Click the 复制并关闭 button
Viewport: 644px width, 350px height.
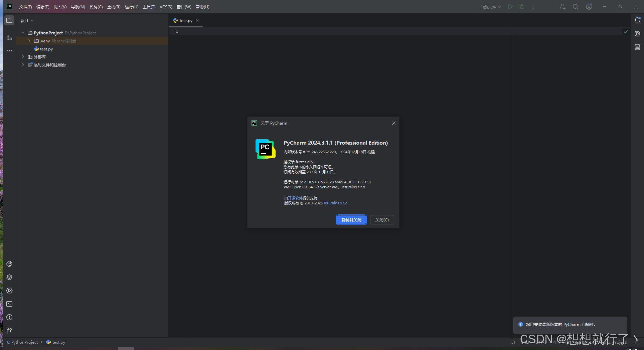(351, 220)
